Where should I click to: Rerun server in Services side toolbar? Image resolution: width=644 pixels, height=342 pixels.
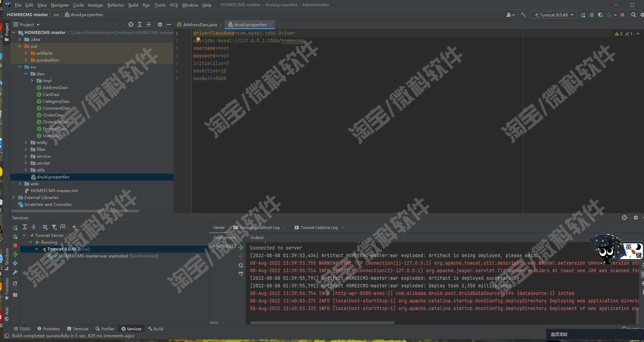(x=15, y=228)
